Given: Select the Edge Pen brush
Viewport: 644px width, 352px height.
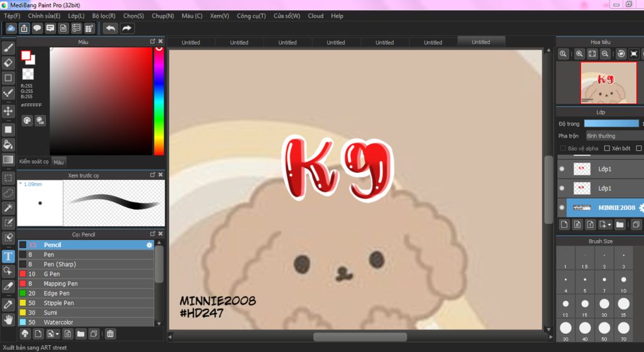Looking at the screenshot, I should tap(86, 294).
